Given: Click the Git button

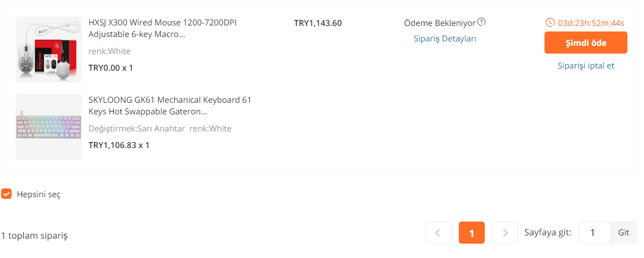Looking at the screenshot, I should [x=623, y=233].
